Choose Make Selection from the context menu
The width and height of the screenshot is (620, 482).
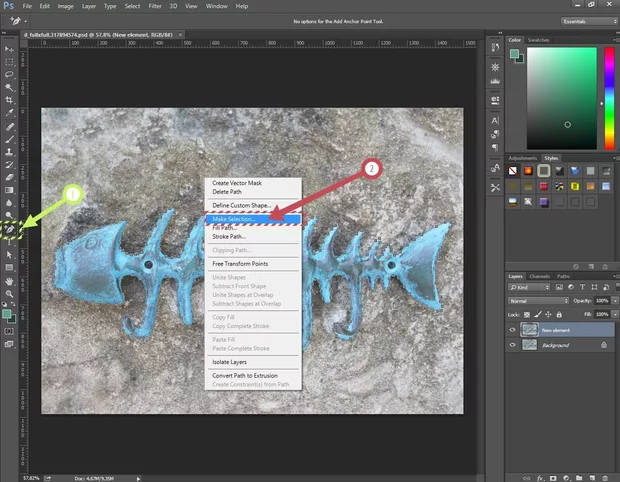[x=234, y=218]
